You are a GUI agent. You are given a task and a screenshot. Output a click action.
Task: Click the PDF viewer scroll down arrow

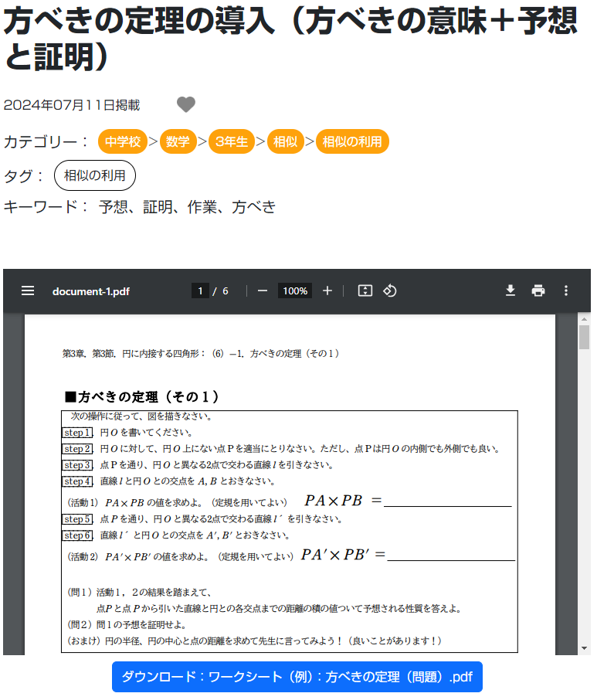tap(585, 647)
